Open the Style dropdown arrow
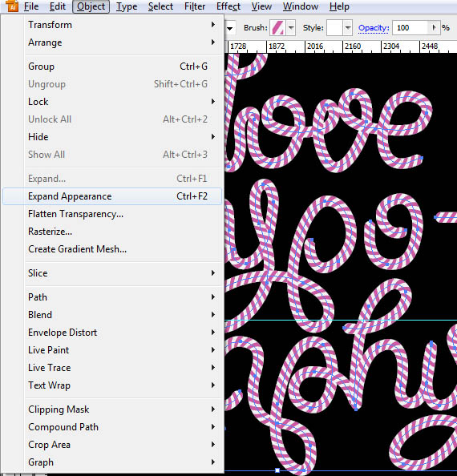457x476 pixels. [348, 28]
